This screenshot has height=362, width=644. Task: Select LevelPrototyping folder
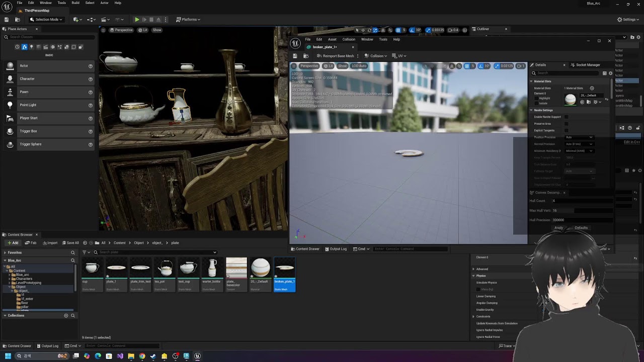pos(28,283)
